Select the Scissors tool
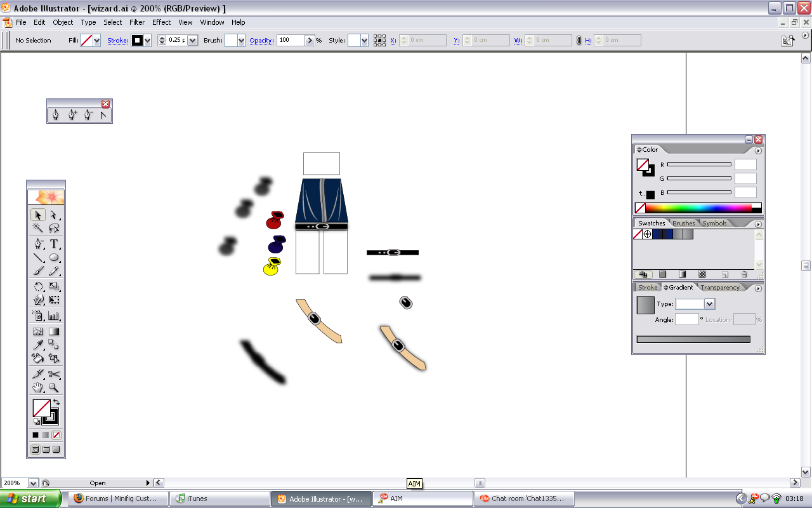Image resolution: width=812 pixels, height=508 pixels. tap(54, 374)
